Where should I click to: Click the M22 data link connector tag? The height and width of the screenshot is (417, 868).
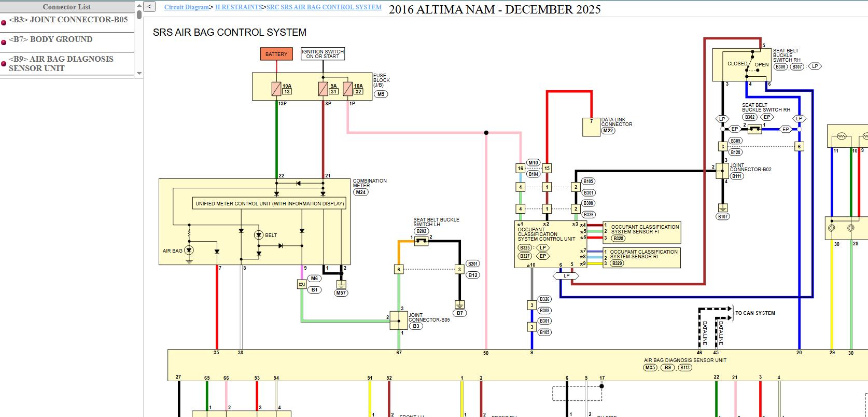tap(608, 131)
